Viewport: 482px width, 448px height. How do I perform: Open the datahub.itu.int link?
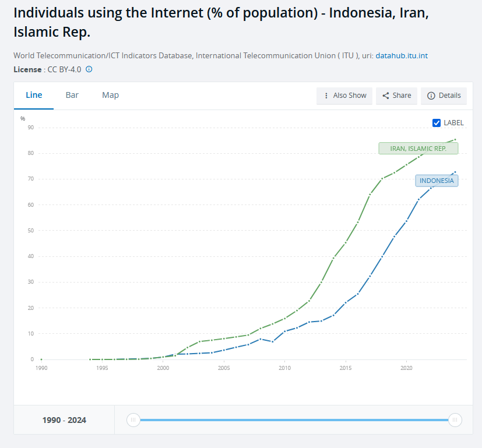(402, 55)
